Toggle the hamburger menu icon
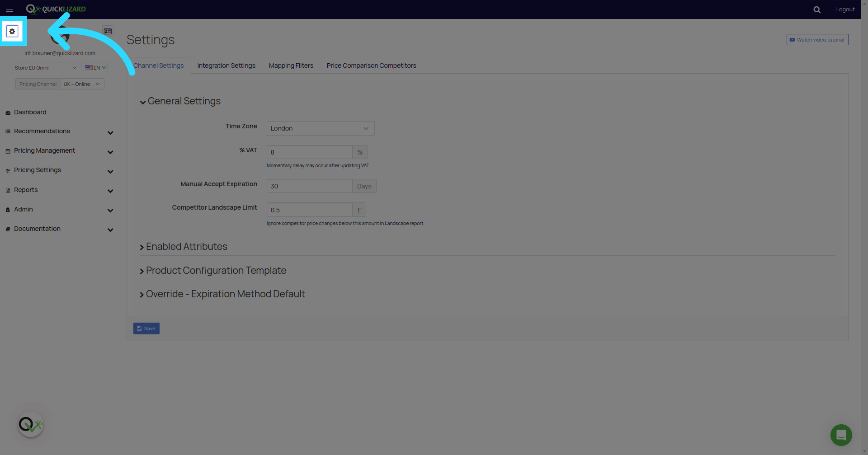 click(9, 9)
